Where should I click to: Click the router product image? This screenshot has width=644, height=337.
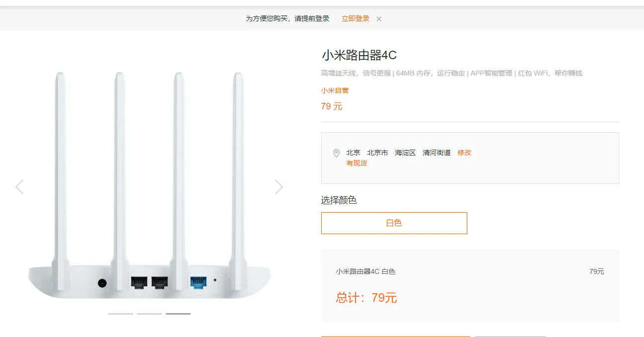149,189
